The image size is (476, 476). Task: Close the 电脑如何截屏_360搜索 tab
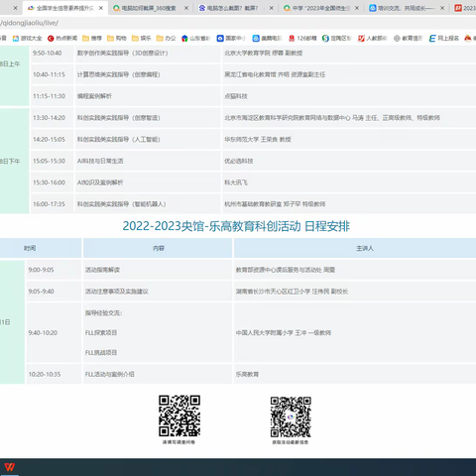186,8
